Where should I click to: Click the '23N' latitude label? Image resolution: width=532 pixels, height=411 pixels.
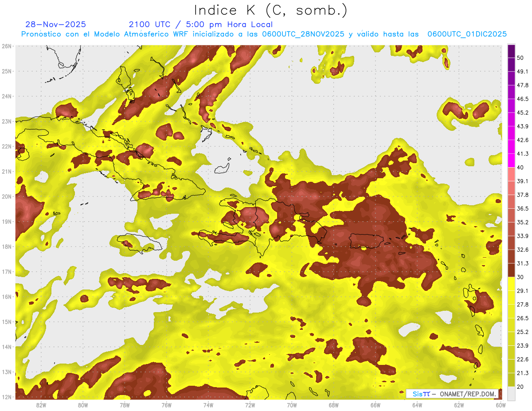click(7, 121)
